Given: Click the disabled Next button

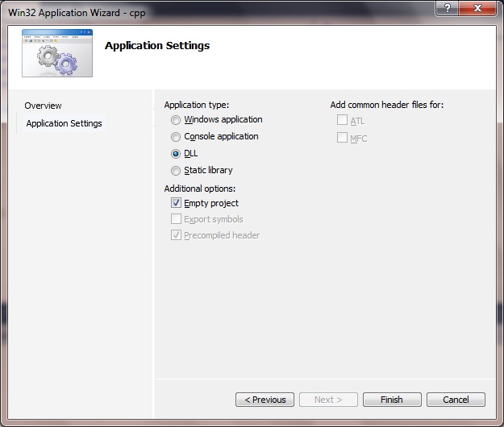Looking at the screenshot, I should point(328,400).
